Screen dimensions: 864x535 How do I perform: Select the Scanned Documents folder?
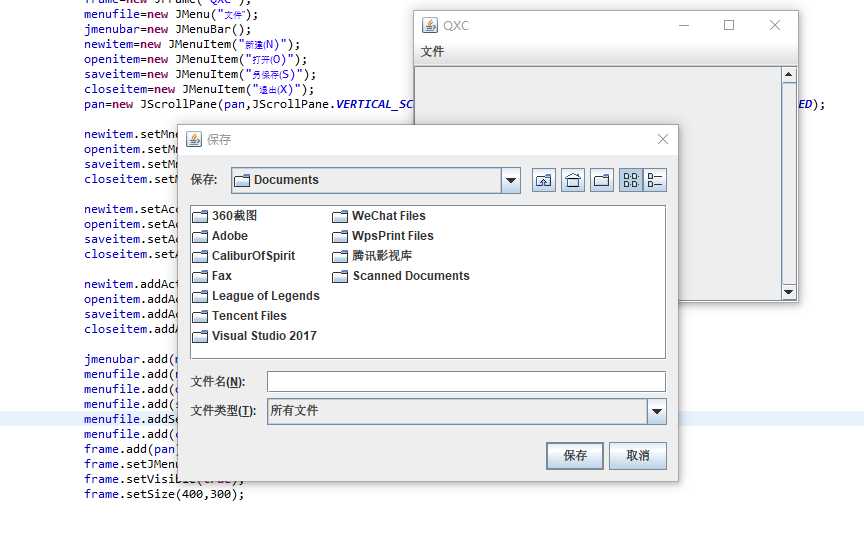tap(401, 275)
